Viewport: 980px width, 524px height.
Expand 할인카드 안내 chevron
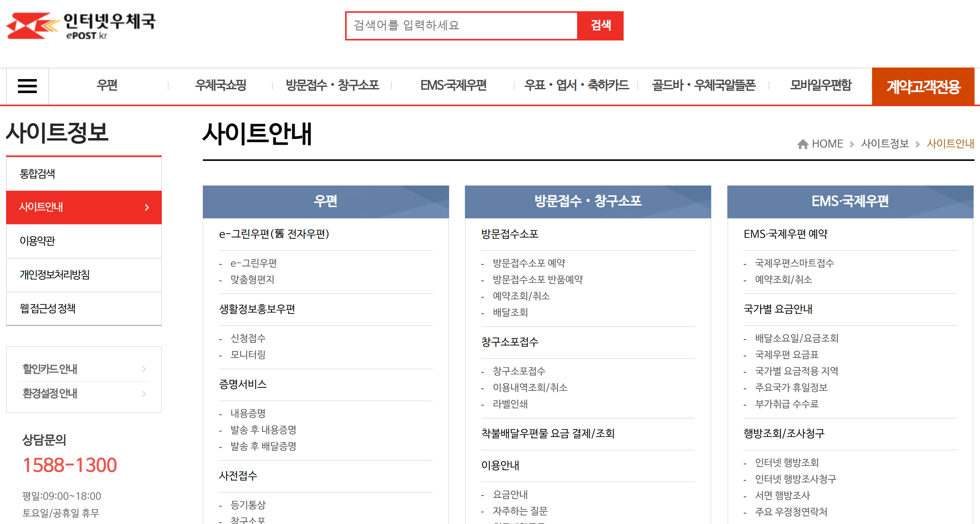tap(144, 369)
